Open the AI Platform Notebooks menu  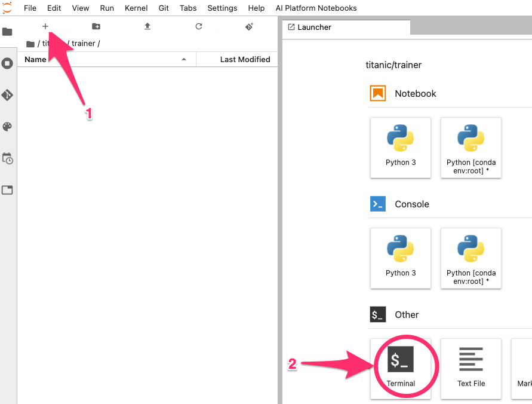pos(308,8)
